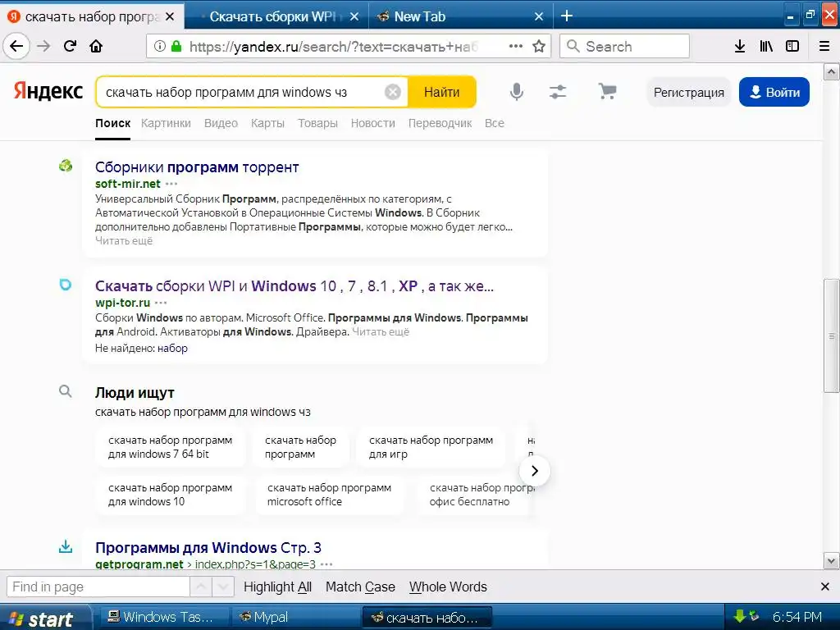This screenshot has height=630, width=840.
Task: Open the Переводчик service tab
Action: click(x=440, y=123)
